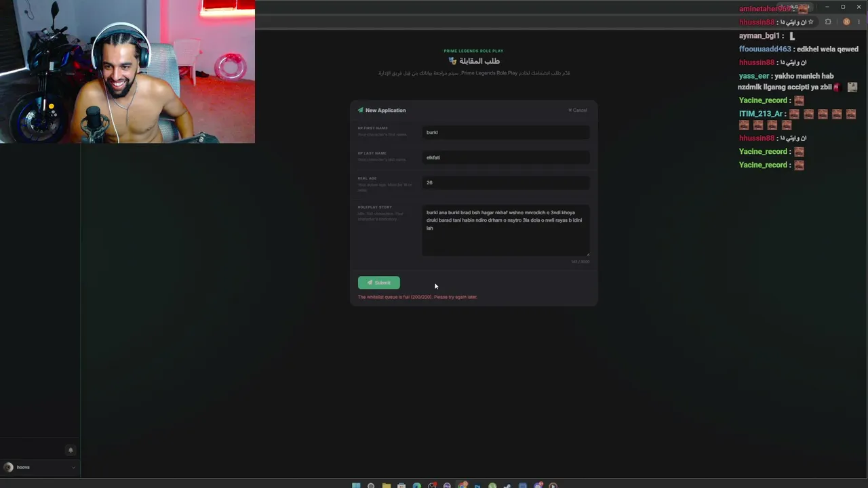Click the green Submit button
Viewport: 868px width, 488px height.
(x=378, y=283)
